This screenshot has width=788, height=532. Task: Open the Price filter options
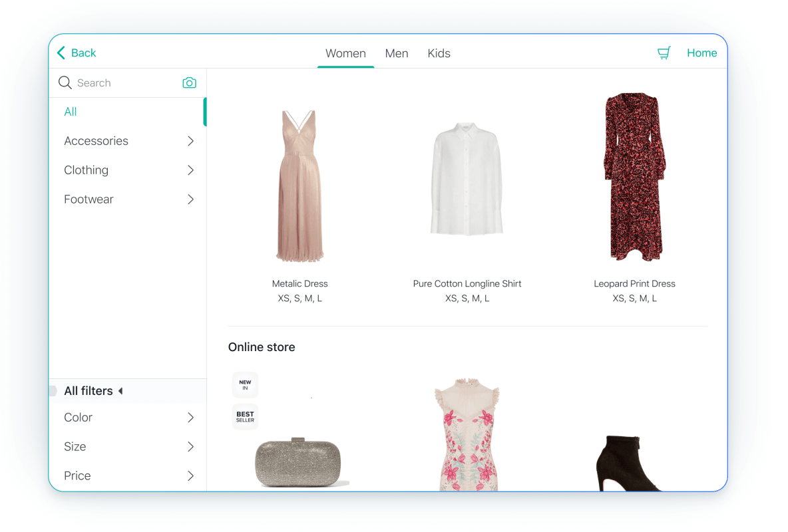(190, 476)
